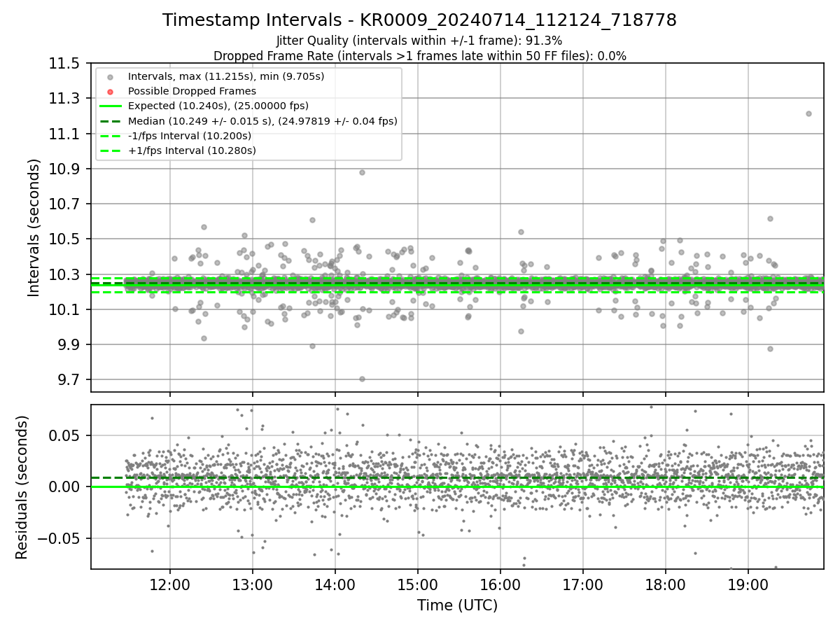Click the 14:00 x-axis tick label
Screen dimensions: 840x630
[335, 584]
